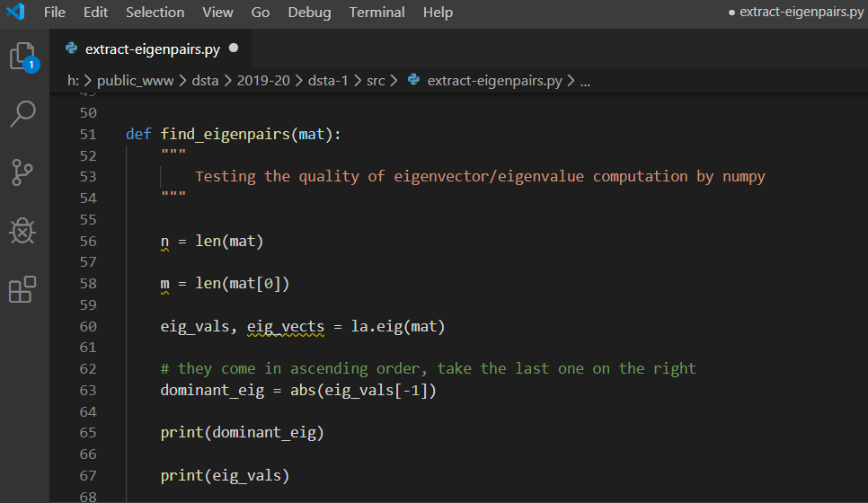
Task: Open the Help menu
Action: pos(438,13)
